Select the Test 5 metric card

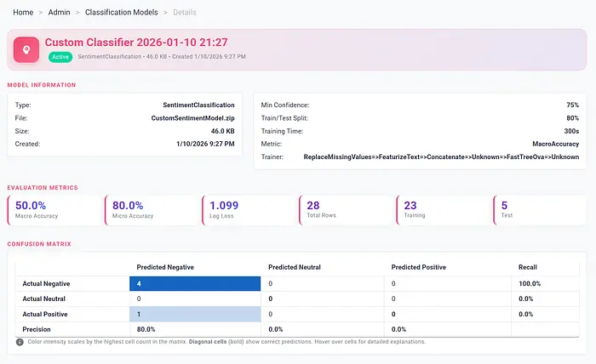(x=539, y=210)
